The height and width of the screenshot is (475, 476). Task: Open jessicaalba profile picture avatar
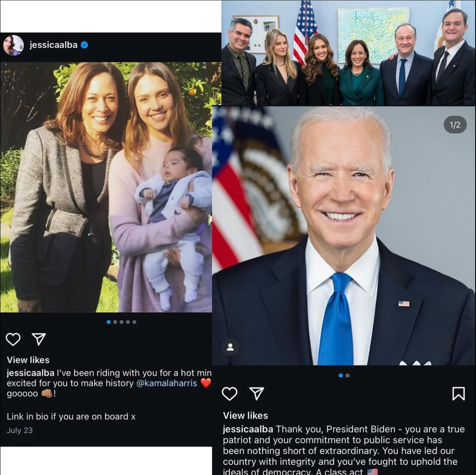13,45
